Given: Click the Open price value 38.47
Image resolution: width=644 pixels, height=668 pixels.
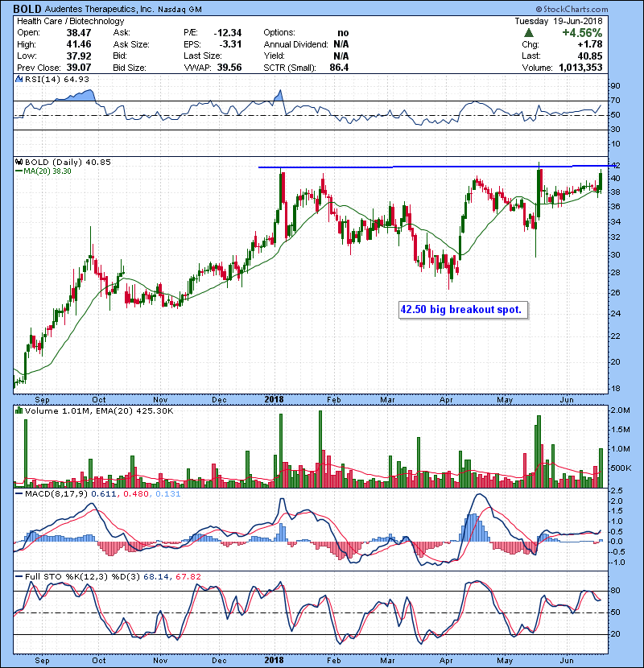Looking at the screenshot, I should click(x=78, y=33).
